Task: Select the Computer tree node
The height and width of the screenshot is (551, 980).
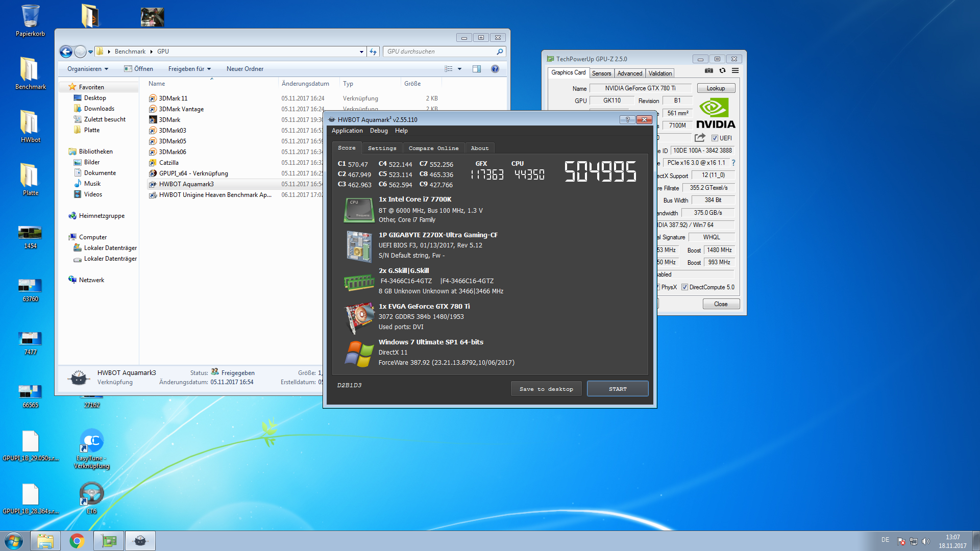Action: pos(92,237)
